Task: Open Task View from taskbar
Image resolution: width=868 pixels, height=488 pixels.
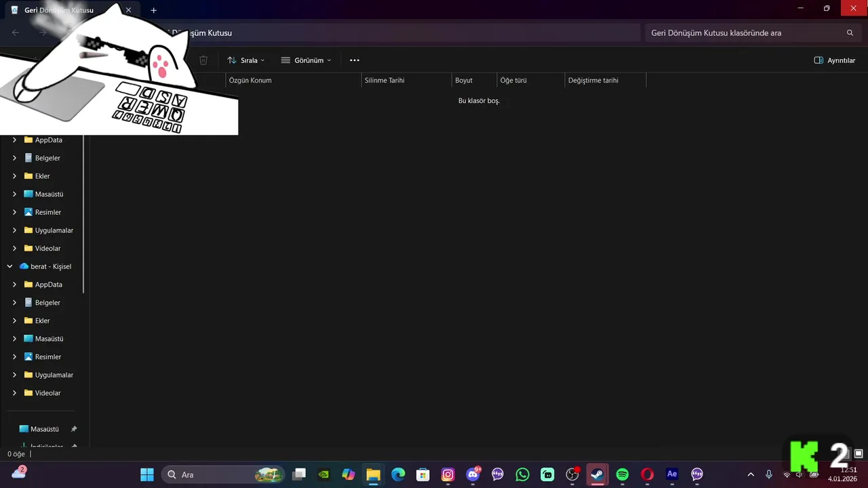Action: pos(299,474)
